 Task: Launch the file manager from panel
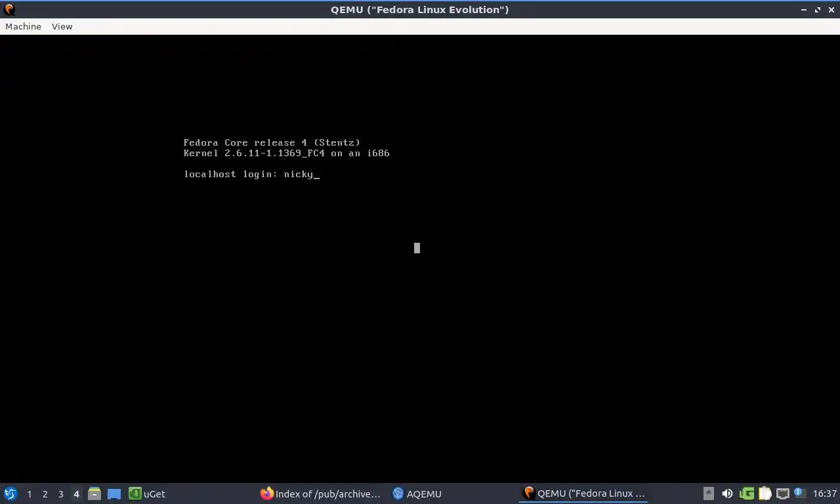click(94, 493)
